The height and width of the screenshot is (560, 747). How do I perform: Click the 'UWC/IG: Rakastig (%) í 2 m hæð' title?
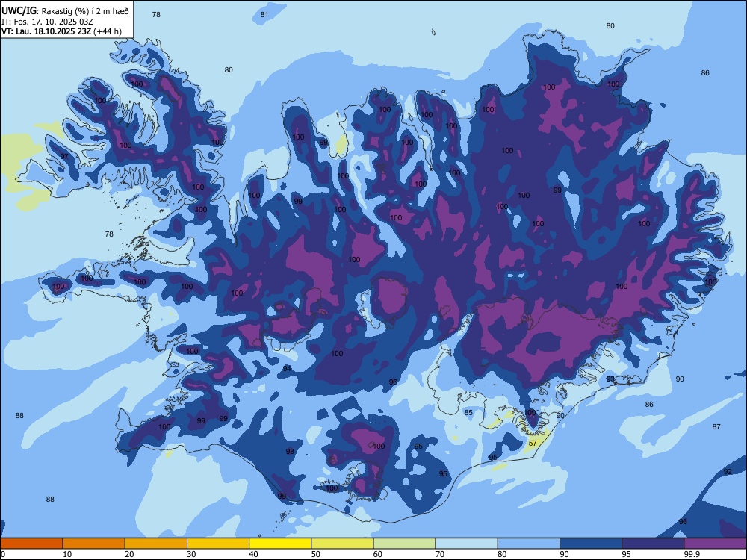pos(65,10)
